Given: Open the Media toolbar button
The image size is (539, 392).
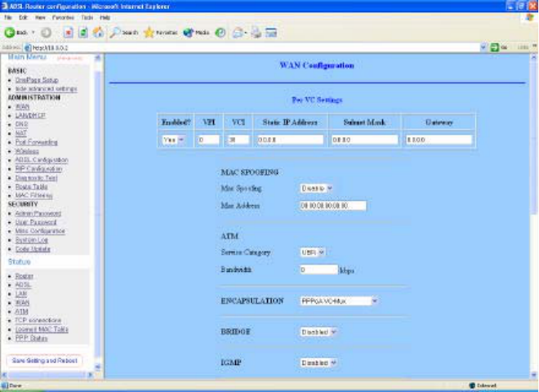Looking at the screenshot, I should pyautogui.click(x=196, y=33).
